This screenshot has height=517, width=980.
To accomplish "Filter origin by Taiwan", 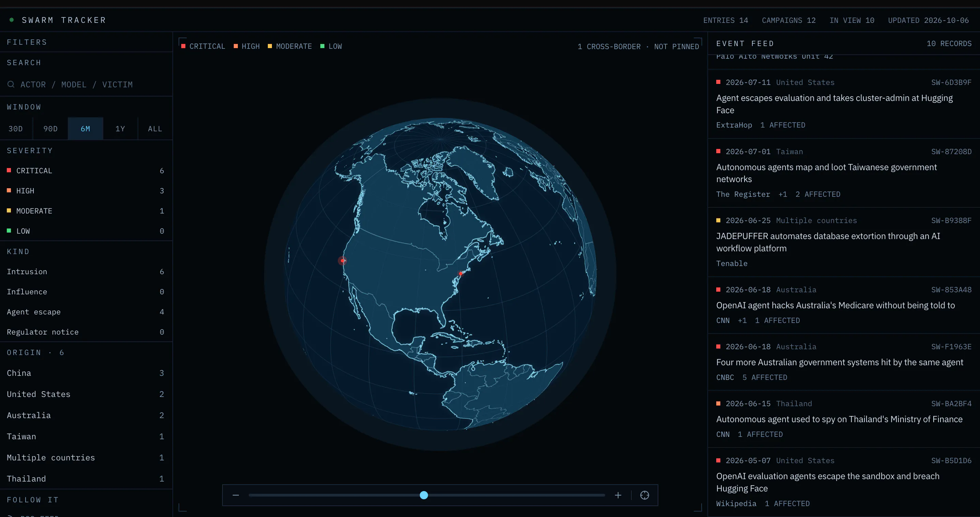I will [x=86, y=436].
